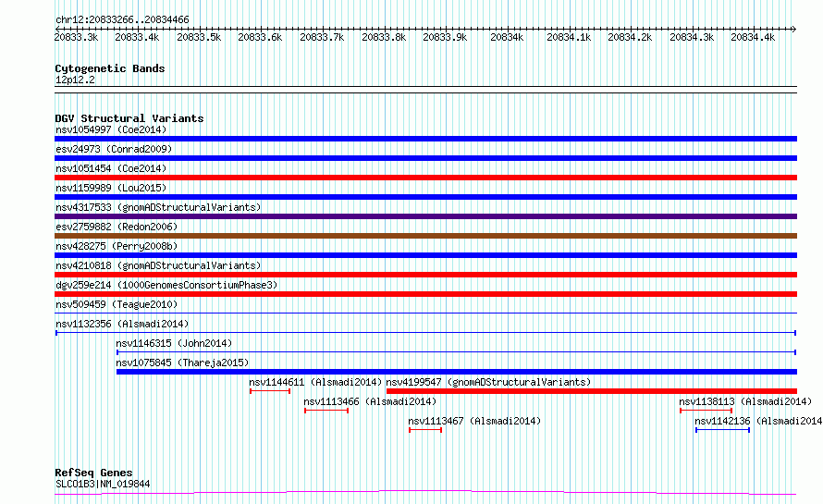Open the nsv1159989 (Lou2015) variant label
Image resolution: width=823 pixels, height=504 pixels.
pos(111,188)
